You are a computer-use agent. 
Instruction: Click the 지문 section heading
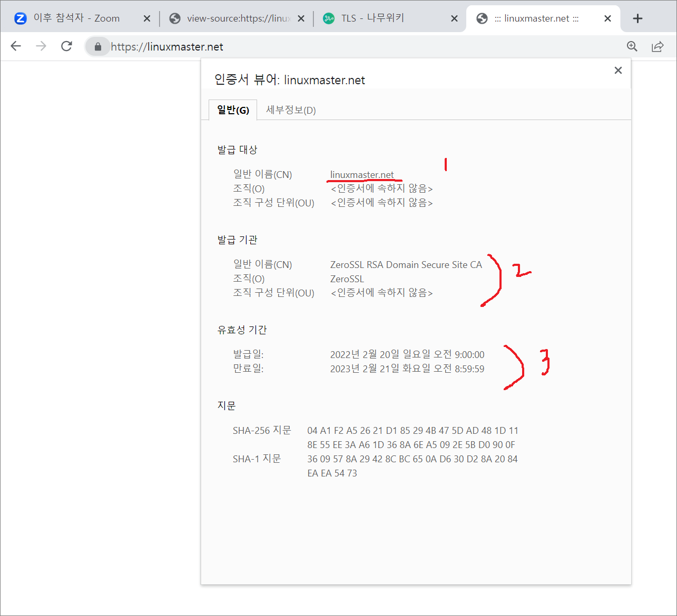[x=227, y=405]
